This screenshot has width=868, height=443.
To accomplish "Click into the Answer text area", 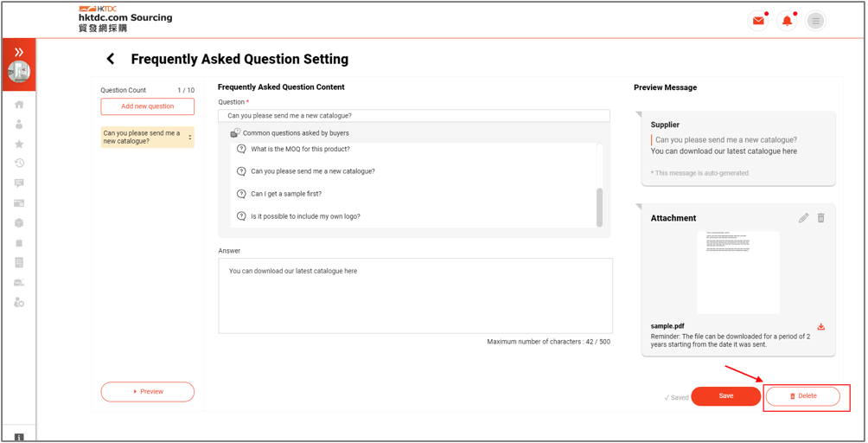I will pos(415,296).
